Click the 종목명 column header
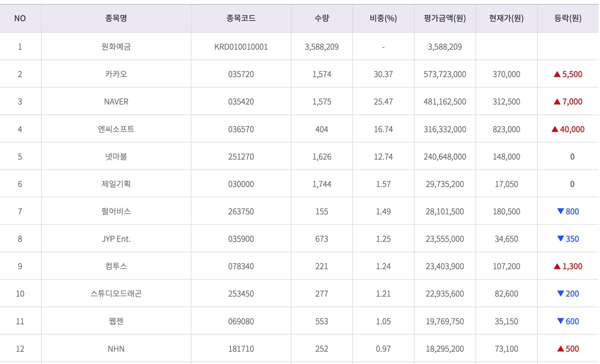 click(116, 18)
